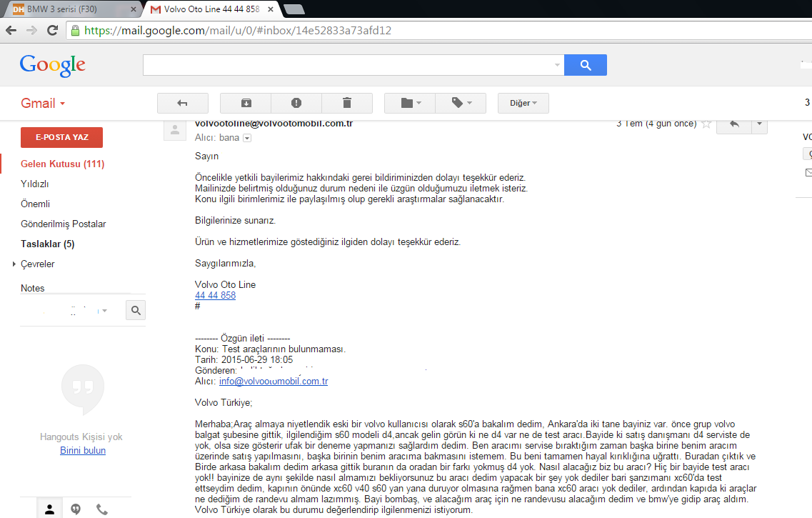Expand the Çevreler circles section
Screen dimensions: 812x518
[14, 264]
